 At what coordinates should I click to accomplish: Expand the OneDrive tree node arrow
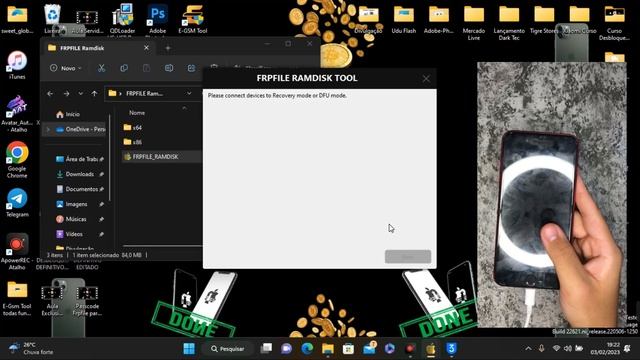[48, 129]
